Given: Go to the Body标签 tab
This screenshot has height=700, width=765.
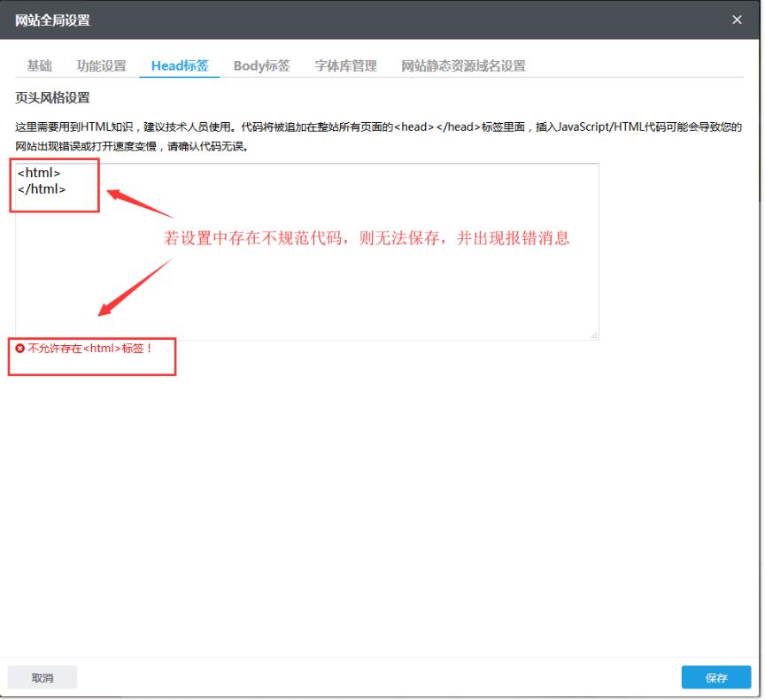Looking at the screenshot, I should coord(261,65).
